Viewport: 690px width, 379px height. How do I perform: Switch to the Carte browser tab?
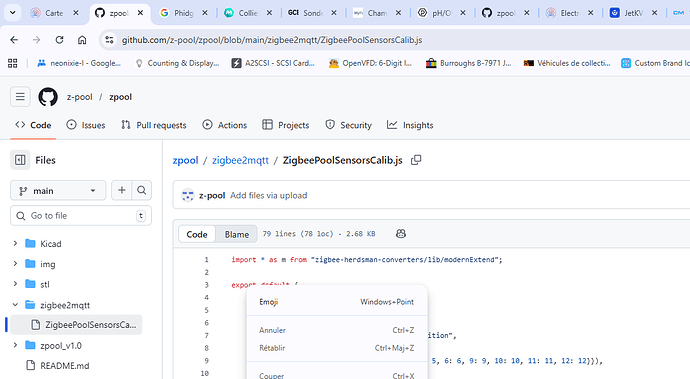click(47, 13)
